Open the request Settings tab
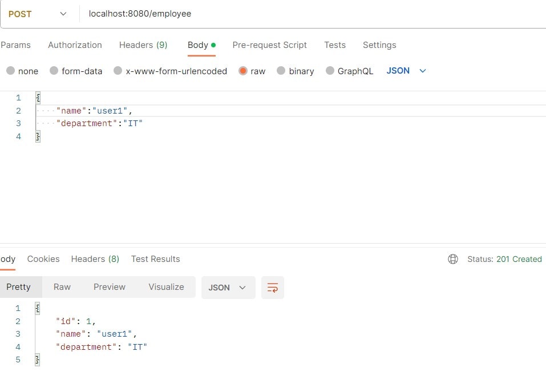This screenshot has height=392, width=546. 379,45
